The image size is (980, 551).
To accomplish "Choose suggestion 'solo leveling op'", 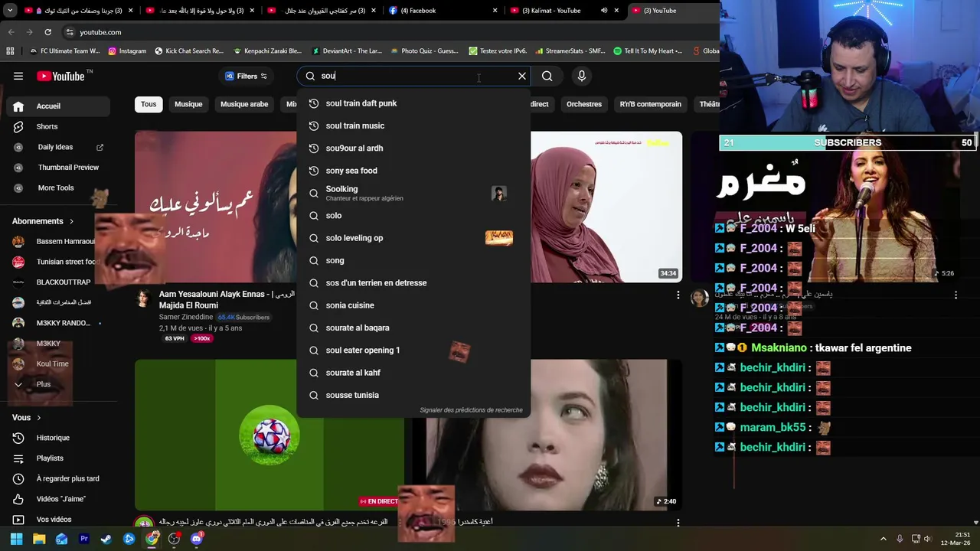I will (x=413, y=238).
